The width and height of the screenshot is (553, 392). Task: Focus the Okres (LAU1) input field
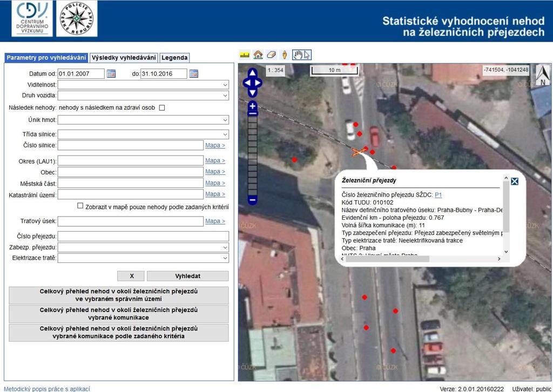[131, 161]
